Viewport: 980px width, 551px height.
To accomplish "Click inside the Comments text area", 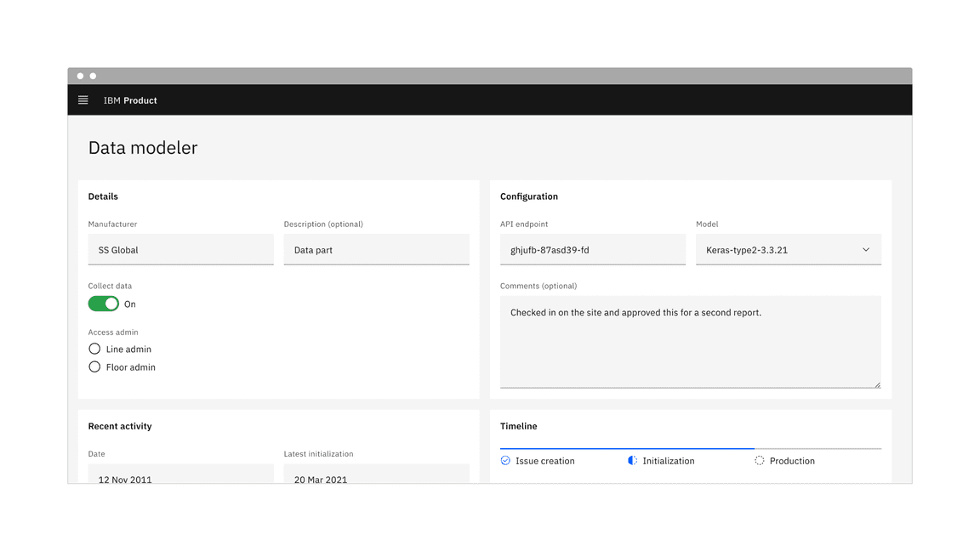I will pyautogui.click(x=690, y=340).
